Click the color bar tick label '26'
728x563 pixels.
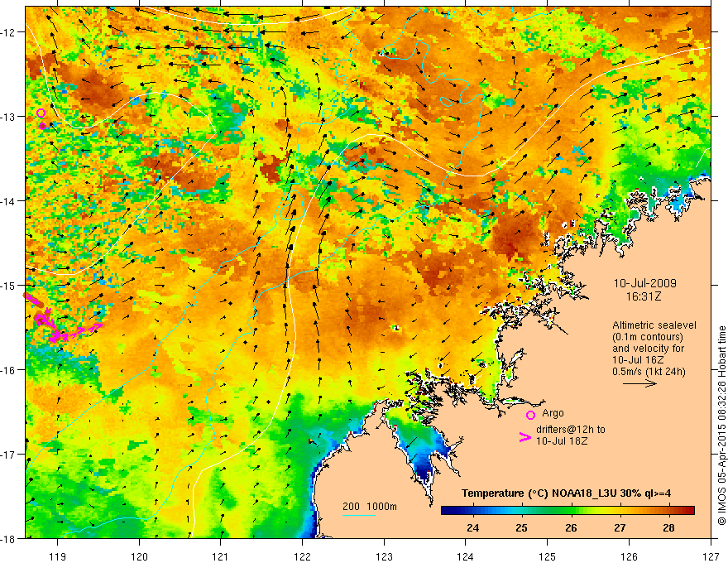[x=571, y=527]
